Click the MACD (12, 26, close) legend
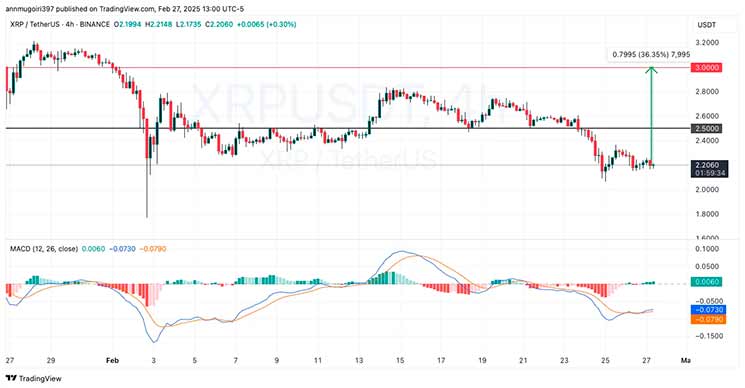The image size is (745, 388). pyautogui.click(x=44, y=249)
